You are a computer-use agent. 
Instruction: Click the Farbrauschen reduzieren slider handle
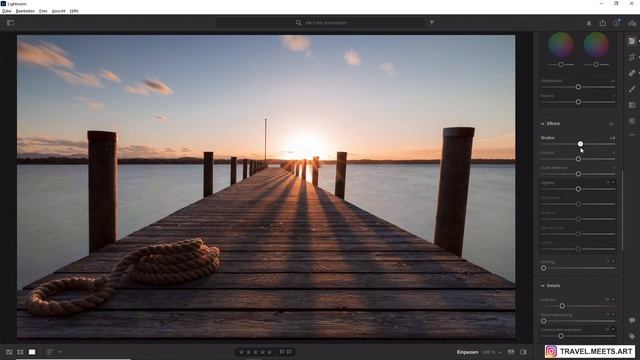click(561, 336)
